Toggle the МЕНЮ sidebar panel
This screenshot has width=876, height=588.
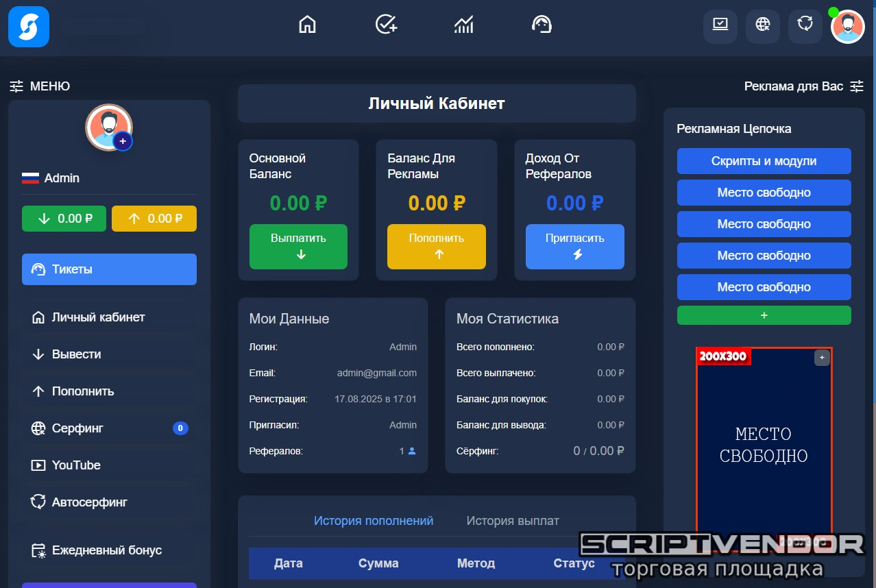point(40,86)
